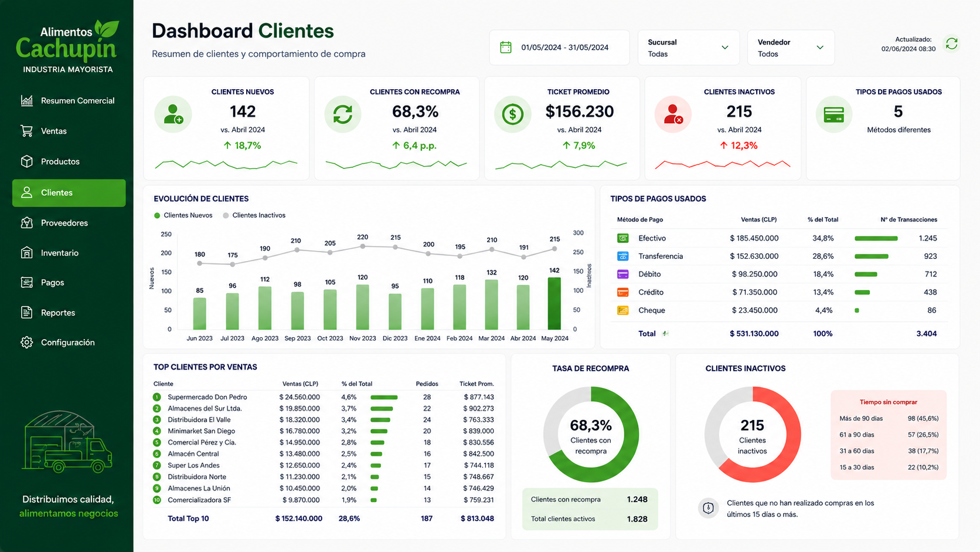Click the Jun 2023 bar in chart

(200, 314)
